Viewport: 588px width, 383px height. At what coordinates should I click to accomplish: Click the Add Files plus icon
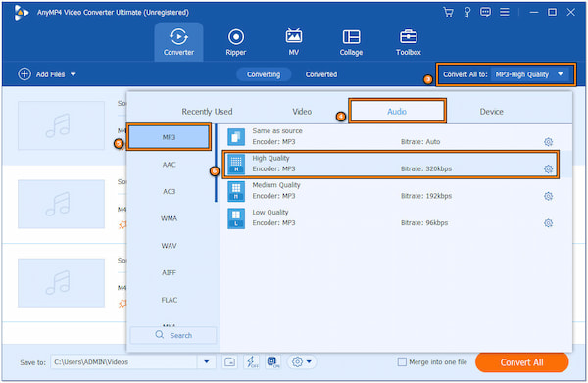click(x=24, y=74)
